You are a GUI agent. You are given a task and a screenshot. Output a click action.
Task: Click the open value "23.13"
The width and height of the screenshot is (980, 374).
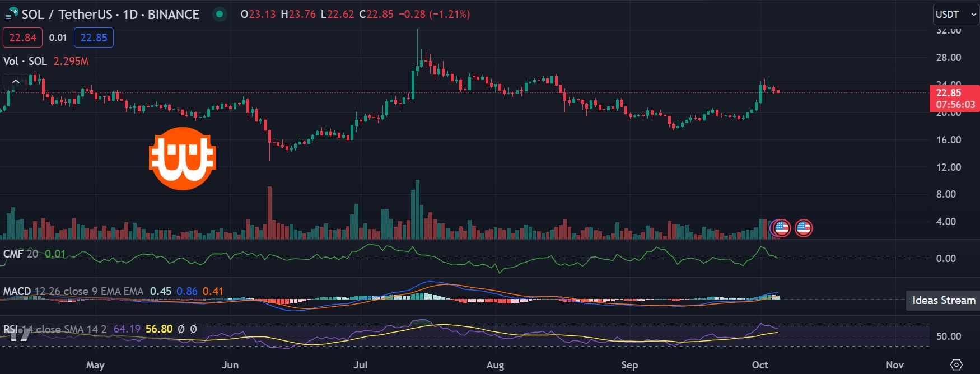click(x=262, y=15)
